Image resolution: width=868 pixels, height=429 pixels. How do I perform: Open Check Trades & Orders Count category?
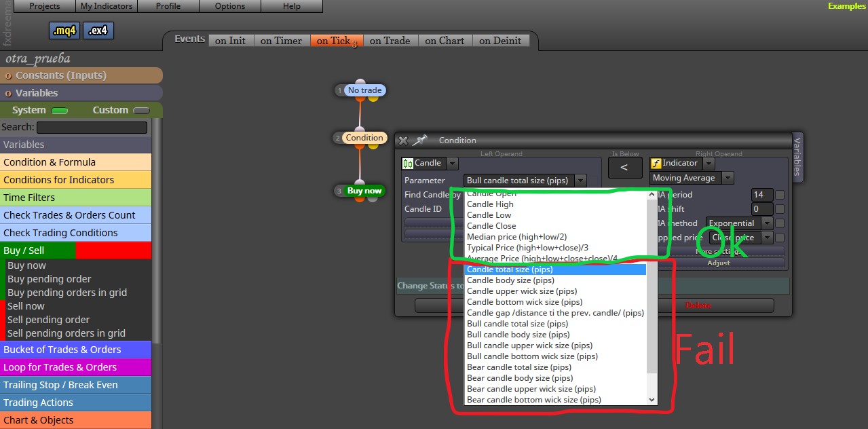(x=76, y=215)
